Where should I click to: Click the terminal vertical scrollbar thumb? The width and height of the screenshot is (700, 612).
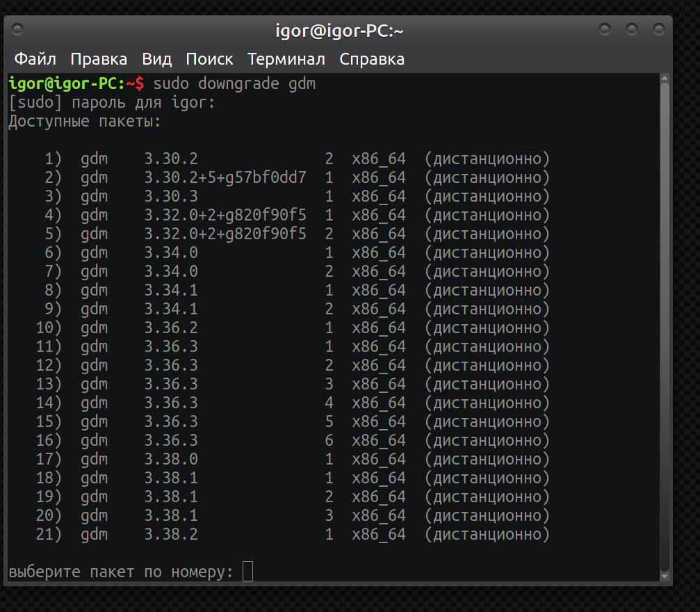tap(665, 327)
